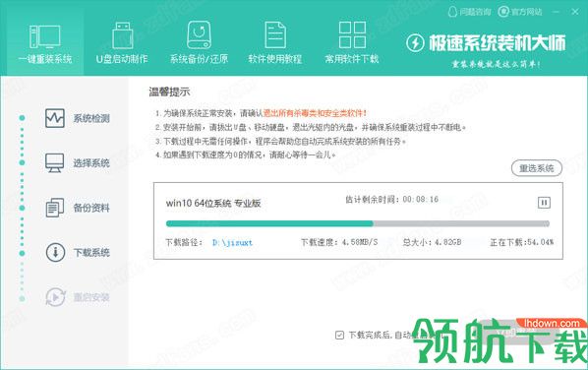Click the 总大小 4.82GB text

tap(432, 242)
